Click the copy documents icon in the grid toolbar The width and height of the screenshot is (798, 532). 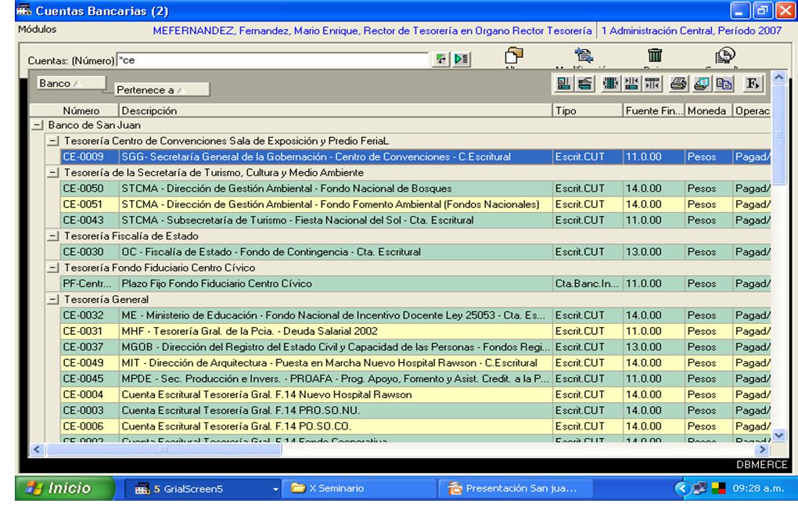[x=724, y=84]
